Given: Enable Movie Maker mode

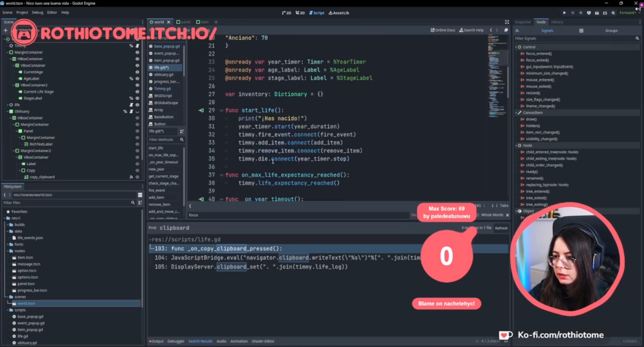Looking at the screenshot, I should pos(613,13).
